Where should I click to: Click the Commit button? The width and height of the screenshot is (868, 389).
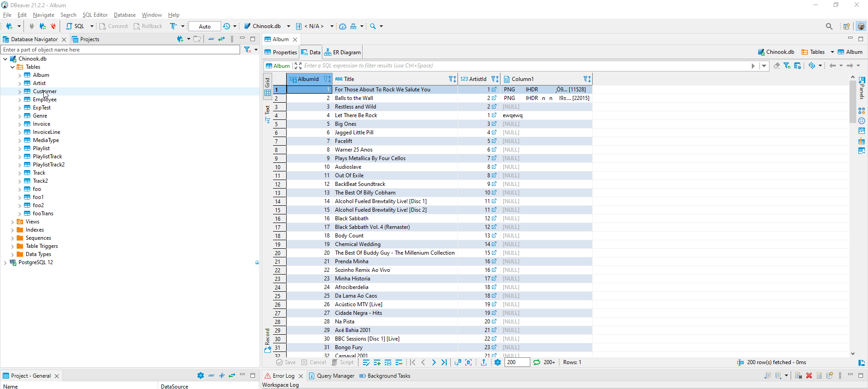pos(113,26)
